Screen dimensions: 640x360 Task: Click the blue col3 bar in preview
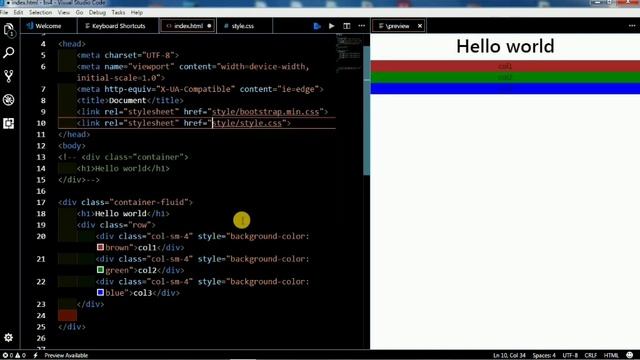(x=505, y=89)
